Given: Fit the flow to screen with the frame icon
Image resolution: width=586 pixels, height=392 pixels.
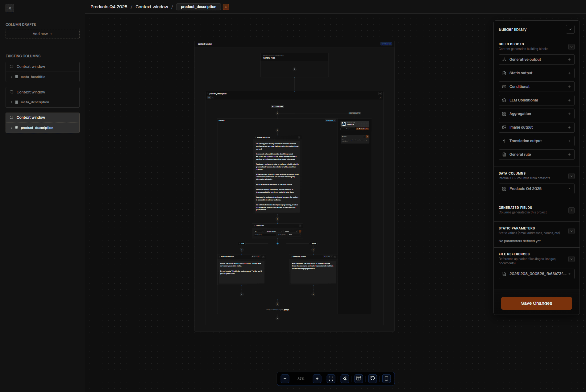Looking at the screenshot, I should (330, 378).
